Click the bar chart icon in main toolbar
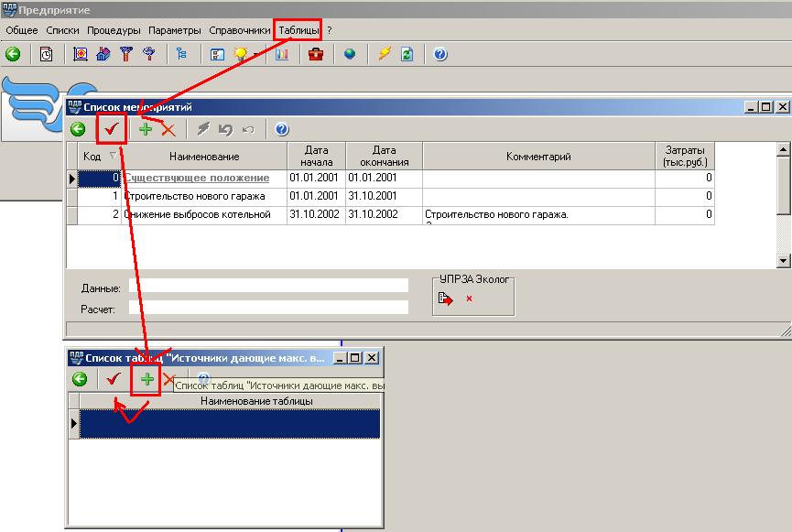 (x=282, y=55)
